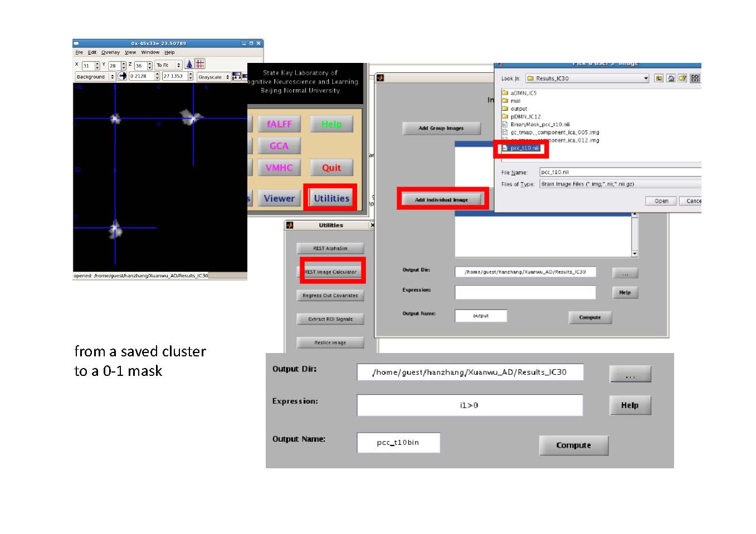Select the aDMN_IC5 folder

519,93
